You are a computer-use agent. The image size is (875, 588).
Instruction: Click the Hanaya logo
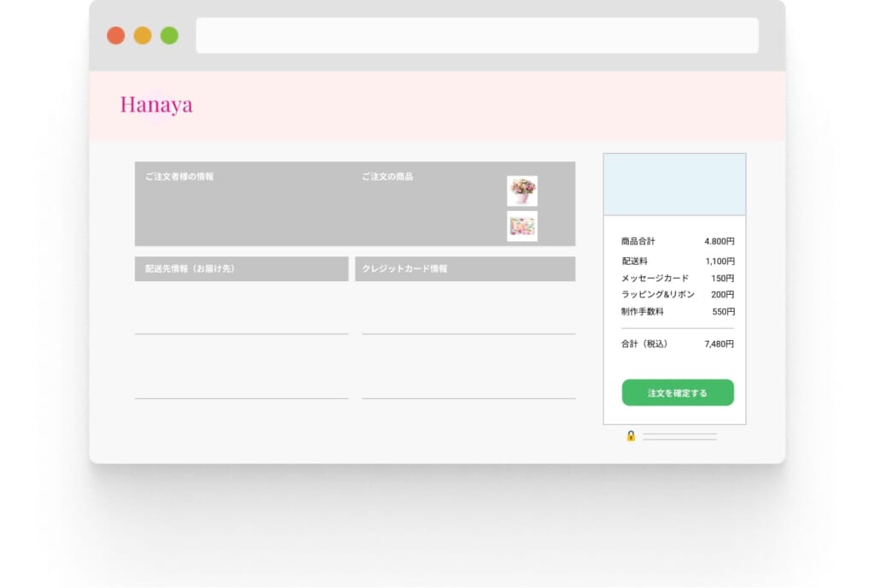coord(156,104)
